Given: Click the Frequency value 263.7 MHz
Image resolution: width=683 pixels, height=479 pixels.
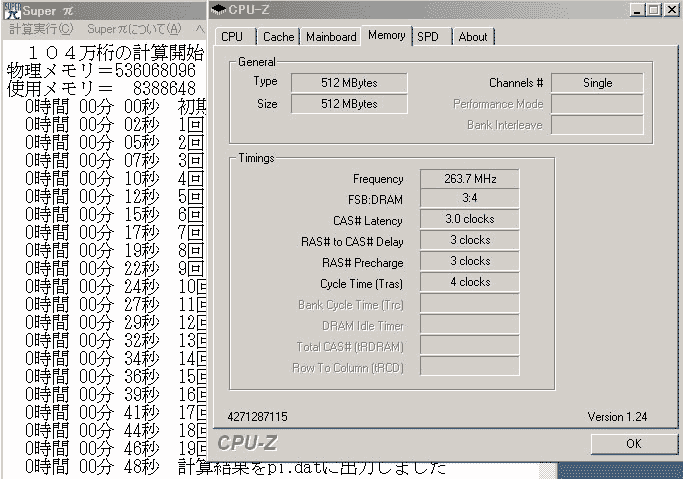Looking at the screenshot, I should [470, 179].
